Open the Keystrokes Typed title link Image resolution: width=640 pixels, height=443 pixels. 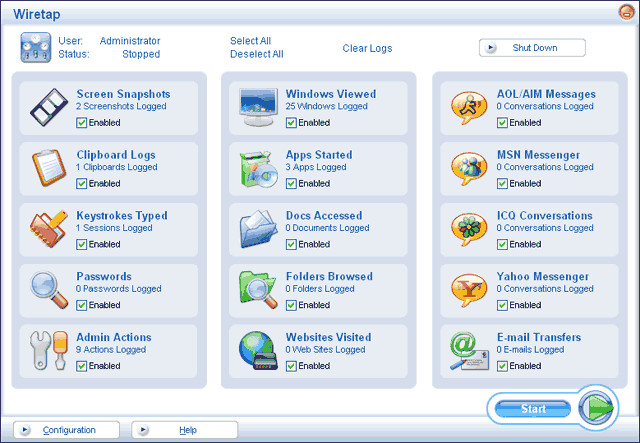[122, 216]
